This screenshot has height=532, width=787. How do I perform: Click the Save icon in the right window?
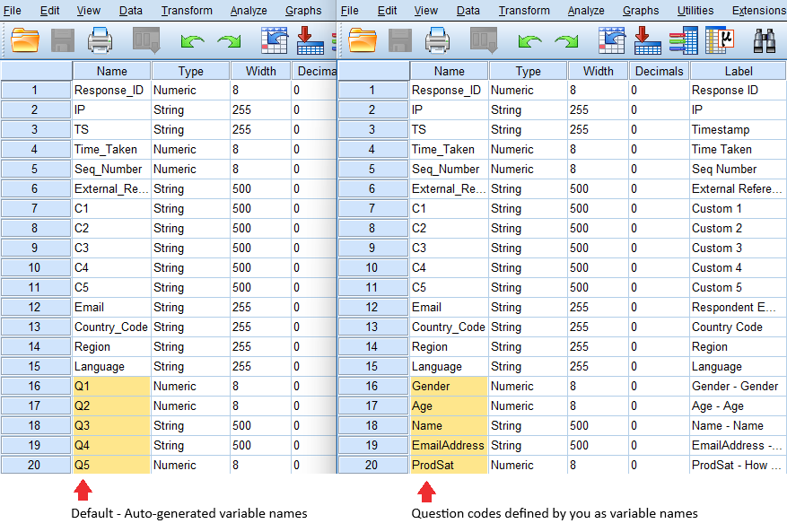point(400,40)
